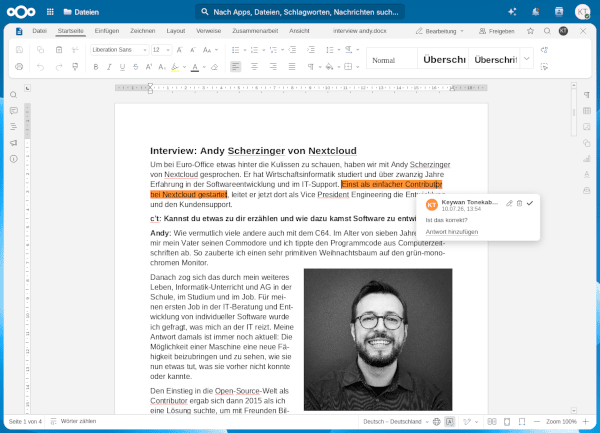Expand the bullet list style dropdown arrow
Viewport: 600px width, 433px height.
click(245, 50)
